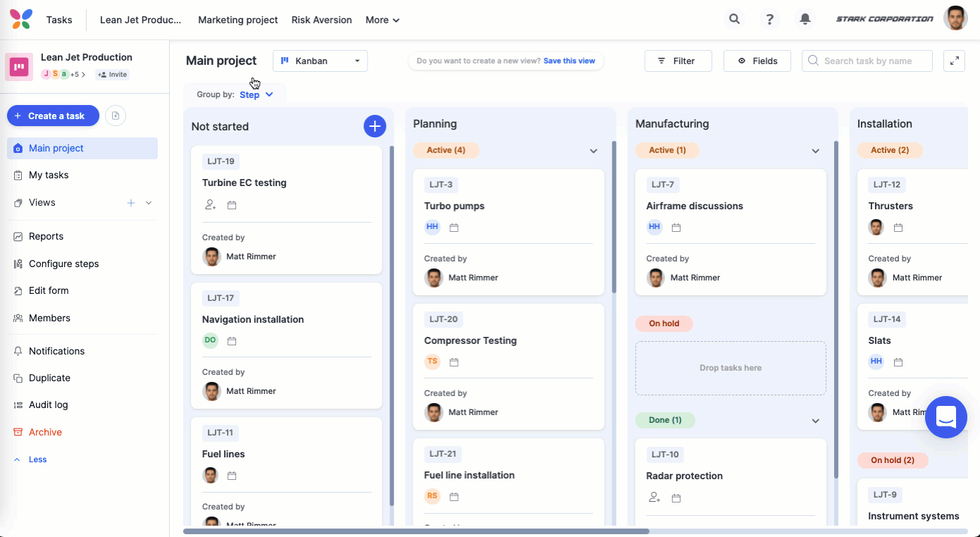980x537 pixels.
Task: Open the global search magnifier icon
Action: [734, 19]
